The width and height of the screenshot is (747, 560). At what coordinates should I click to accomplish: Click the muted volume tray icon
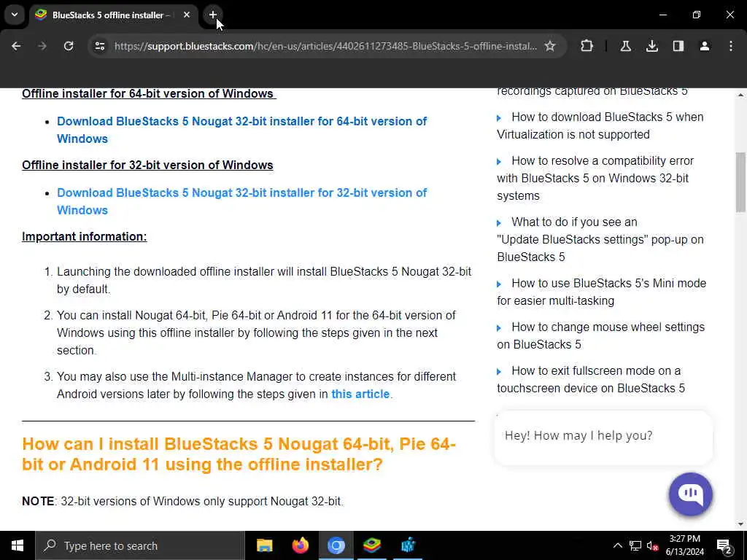652,545
